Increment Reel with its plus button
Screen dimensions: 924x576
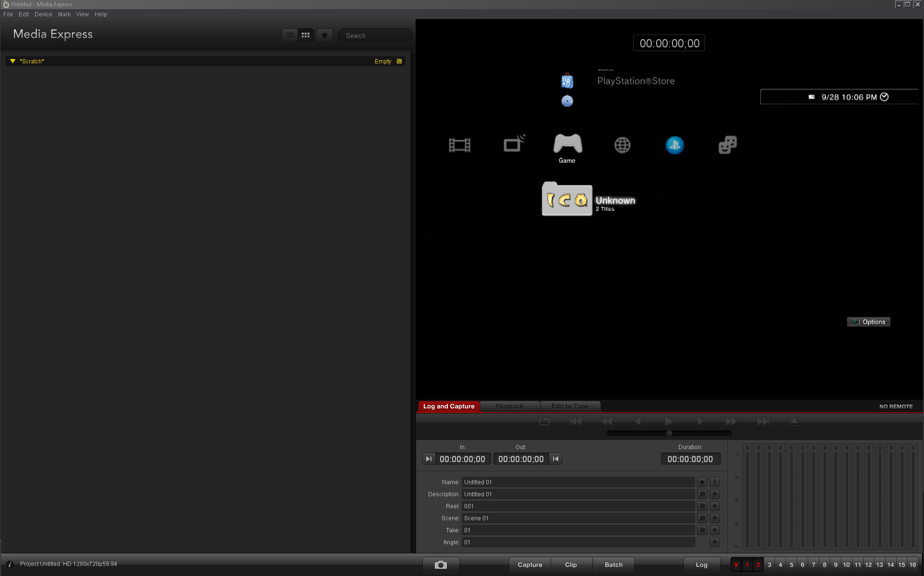715,506
